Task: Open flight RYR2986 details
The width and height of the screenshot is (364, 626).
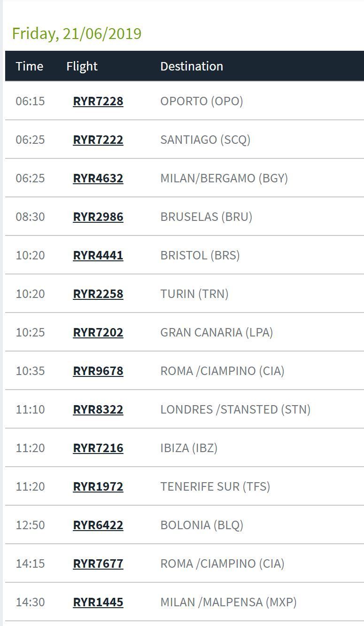Action: pyautogui.click(x=98, y=217)
